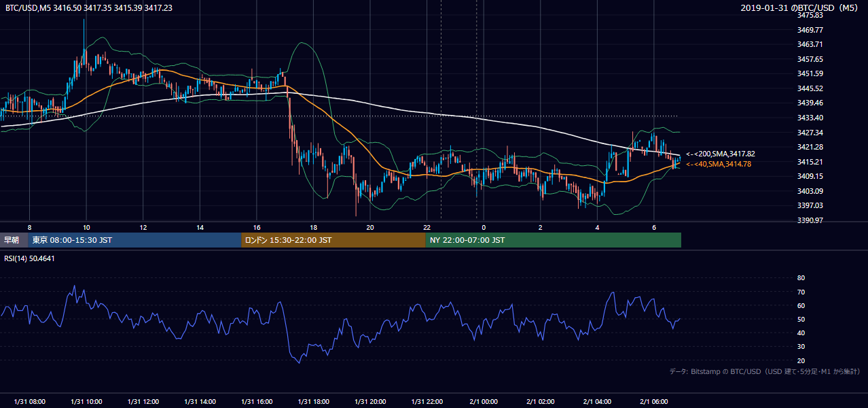This screenshot has width=868, height=408.
Task: Click the 2/1 02:00 time label
Action: click(541, 401)
